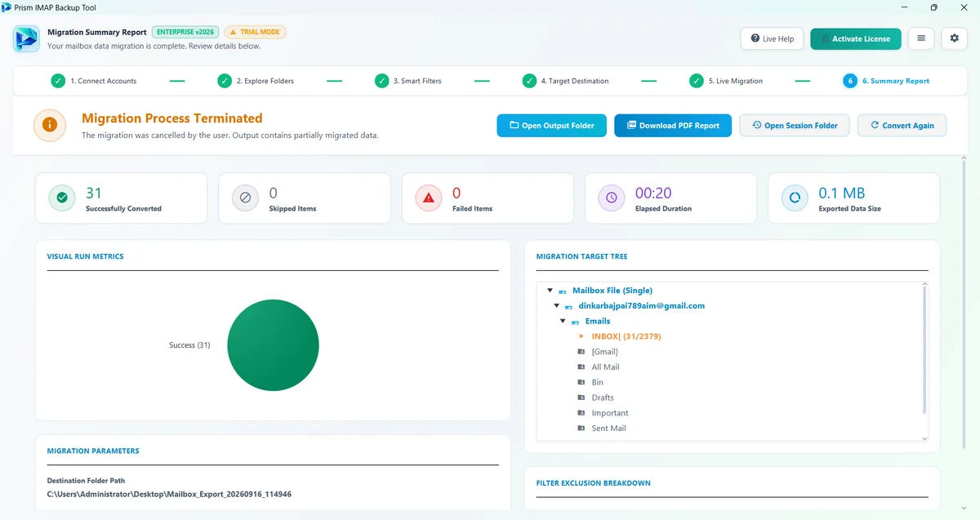
Task: Expand the INBOX (31/2379) node
Action: coord(581,336)
